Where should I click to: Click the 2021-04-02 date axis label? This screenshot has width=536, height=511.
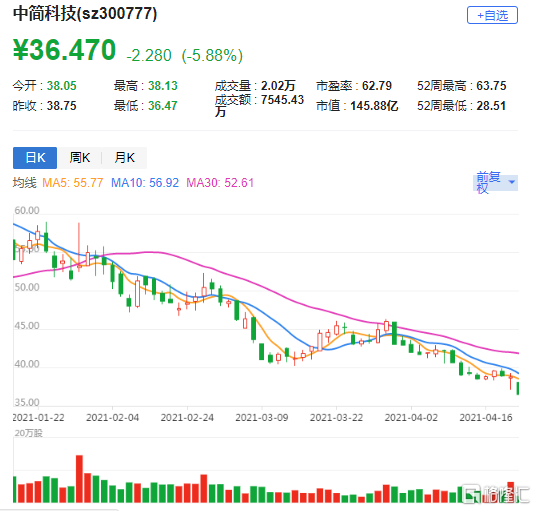pyautogui.click(x=411, y=418)
